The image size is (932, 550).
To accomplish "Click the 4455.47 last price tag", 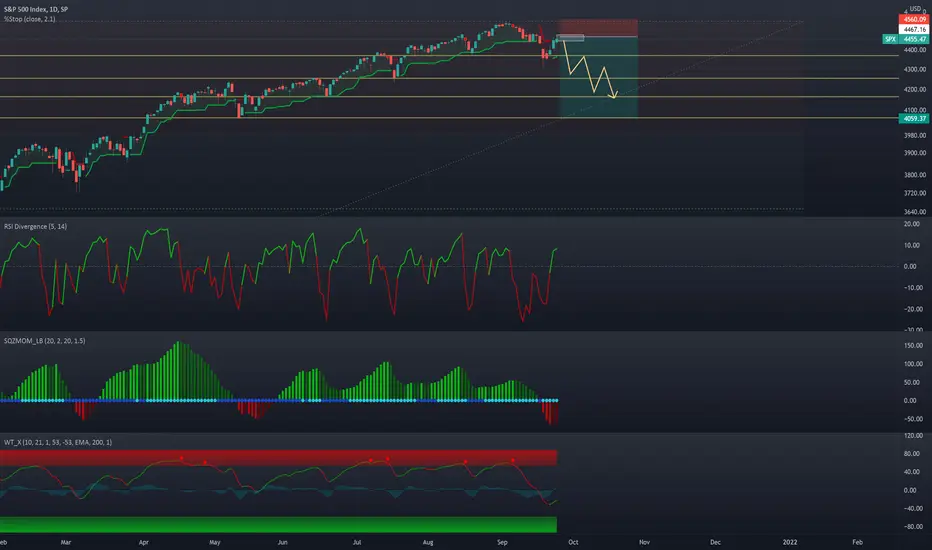I will coord(914,39).
